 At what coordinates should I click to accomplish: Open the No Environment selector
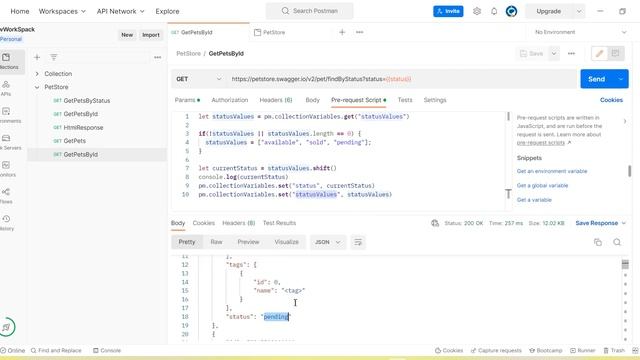point(580,32)
